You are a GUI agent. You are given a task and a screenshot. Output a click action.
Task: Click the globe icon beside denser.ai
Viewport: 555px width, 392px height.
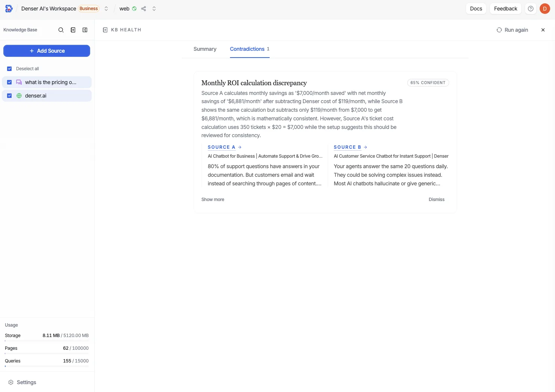click(x=19, y=96)
